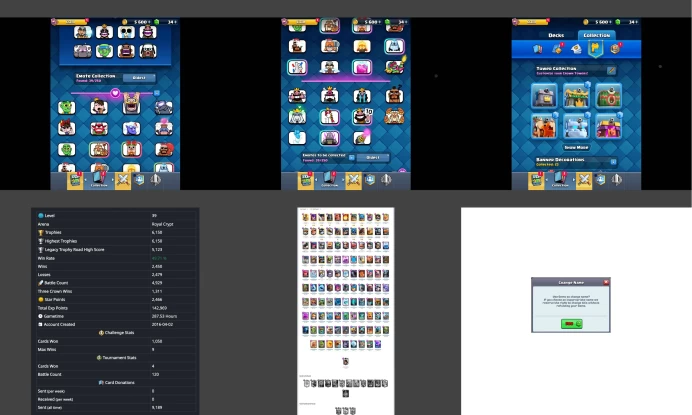Image resolution: width=692 pixels, height=415 pixels.
Task: Select the large screaming king emote
Action: (131, 103)
